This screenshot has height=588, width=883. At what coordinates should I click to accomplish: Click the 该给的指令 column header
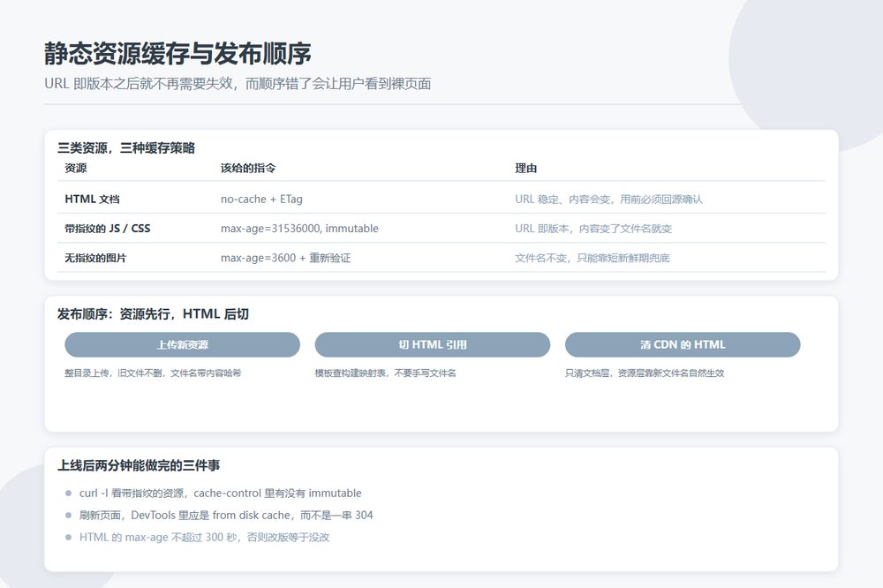point(248,168)
